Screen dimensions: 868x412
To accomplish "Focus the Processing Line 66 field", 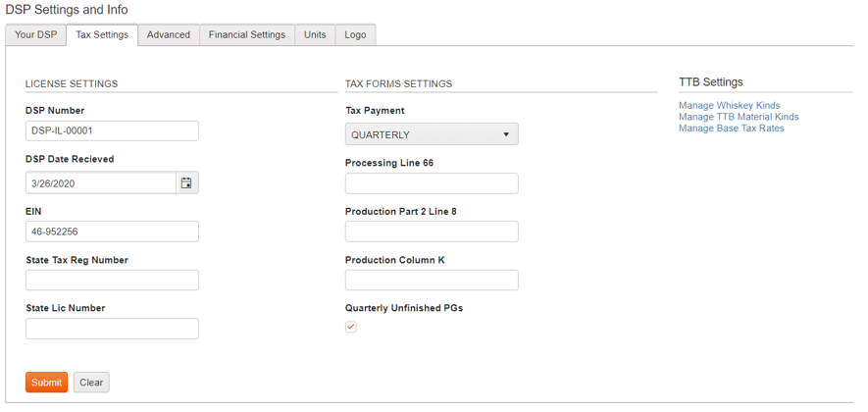I will (432, 183).
